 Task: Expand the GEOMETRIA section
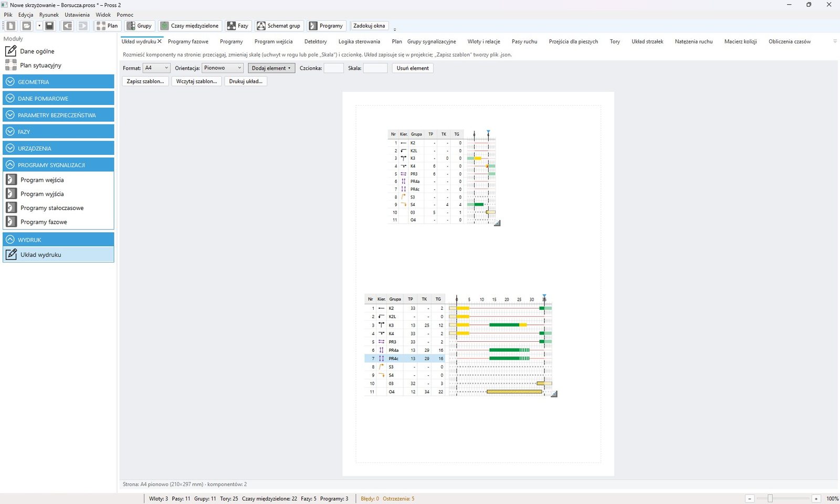pyautogui.click(x=58, y=82)
